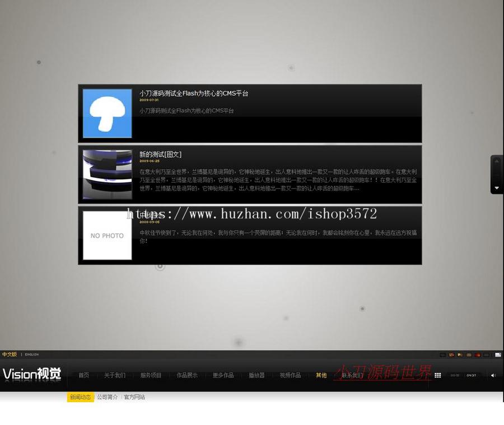Click the golden flag icon in top strip

pyautogui.click(x=460, y=354)
